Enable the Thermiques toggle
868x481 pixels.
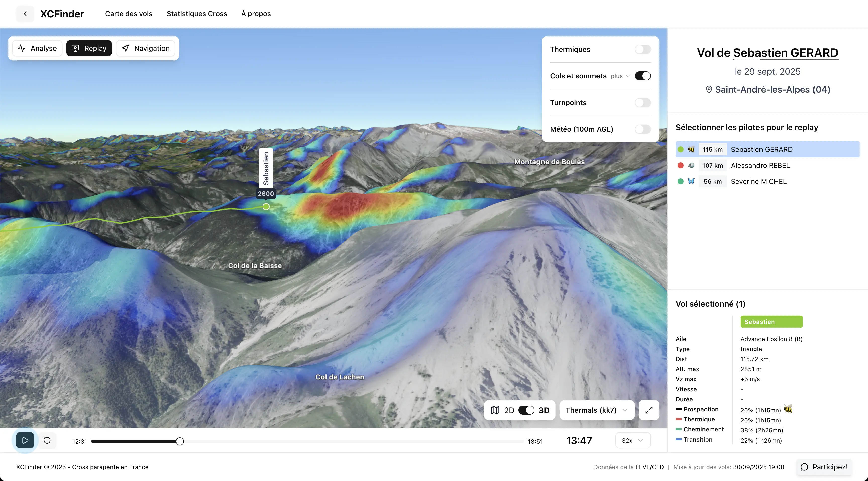point(642,50)
